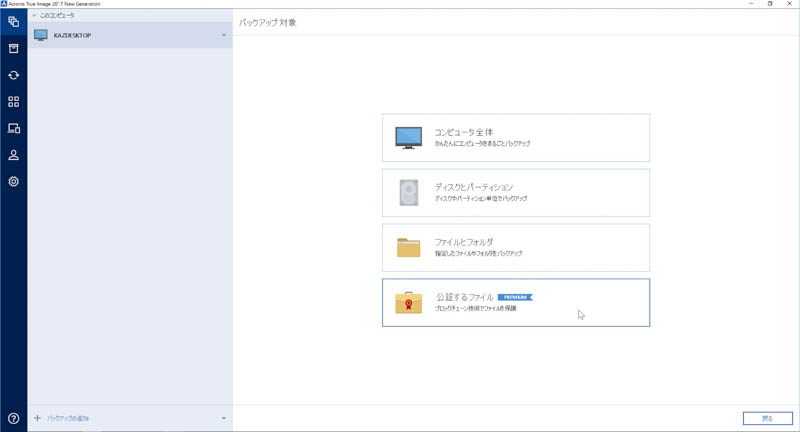Screen dimensions: 800x432
Task: Select the コンピュータ全体 backup source
Action: [516, 138]
